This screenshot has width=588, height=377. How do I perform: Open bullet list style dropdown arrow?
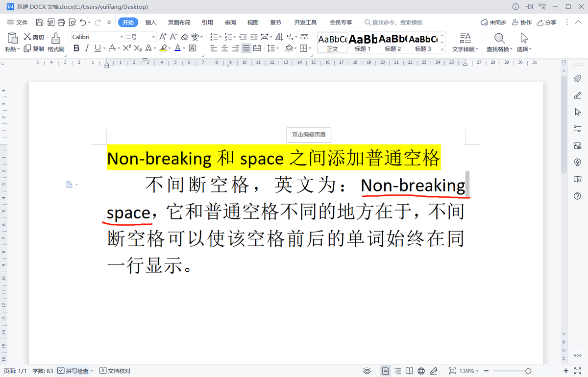click(x=220, y=37)
